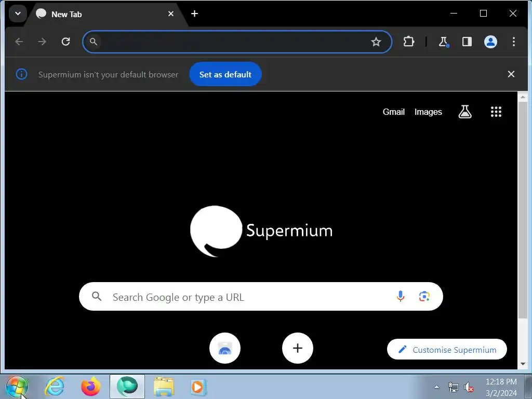
Task: Launch Firefox from taskbar
Action: [91, 387]
